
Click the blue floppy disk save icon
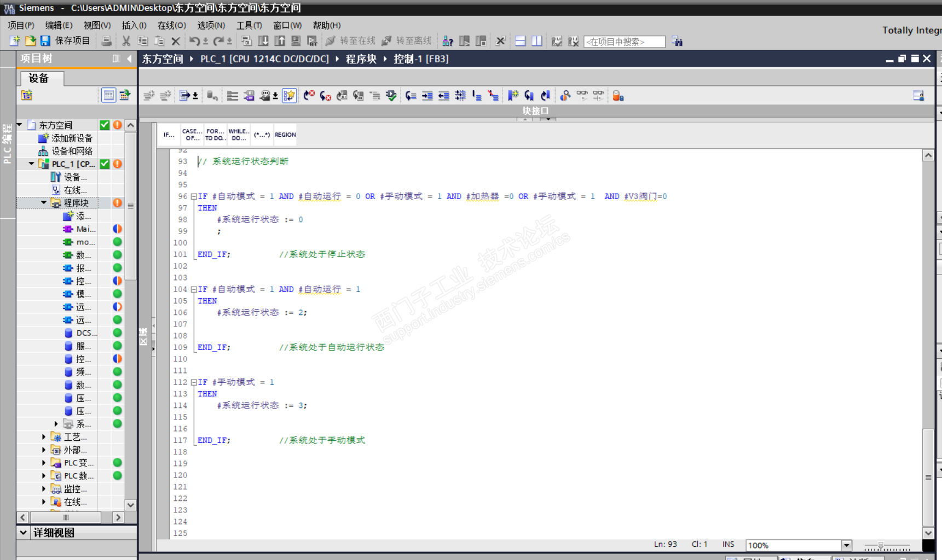point(45,41)
